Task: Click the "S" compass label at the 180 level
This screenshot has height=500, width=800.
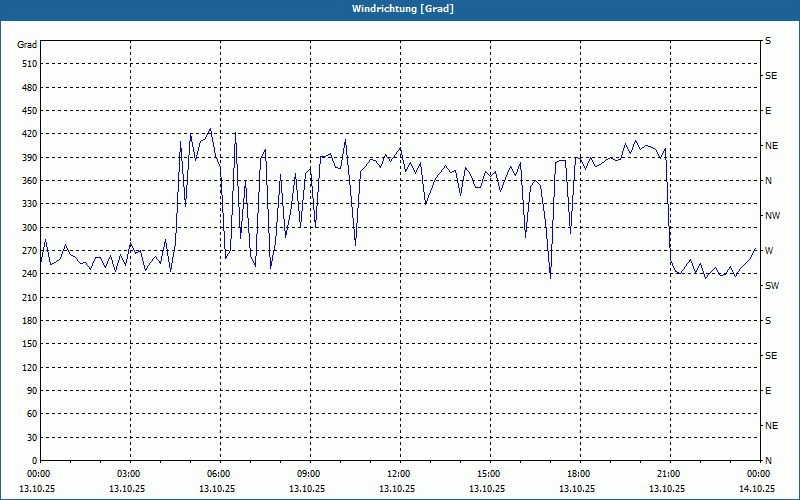Action: coord(768,321)
